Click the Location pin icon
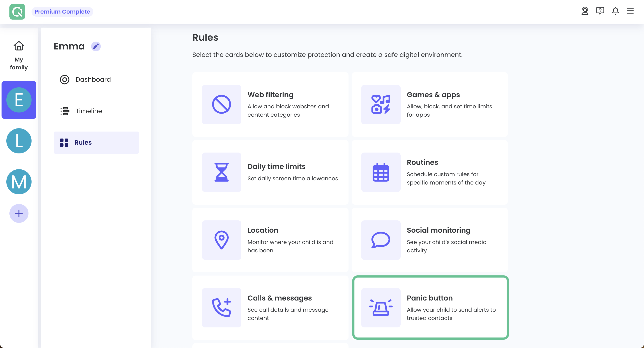 tap(221, 240)
